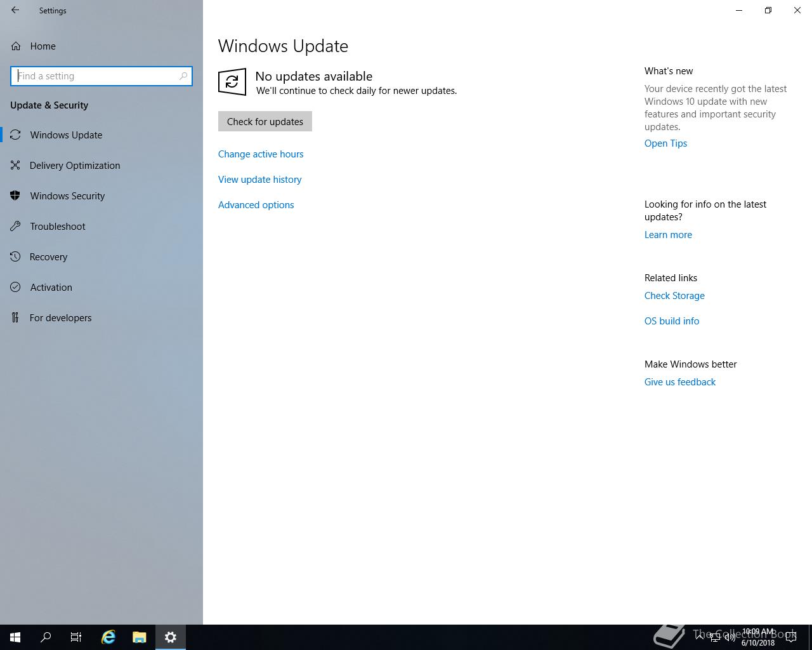Open the OS build info link

click(x=672, y=321)
